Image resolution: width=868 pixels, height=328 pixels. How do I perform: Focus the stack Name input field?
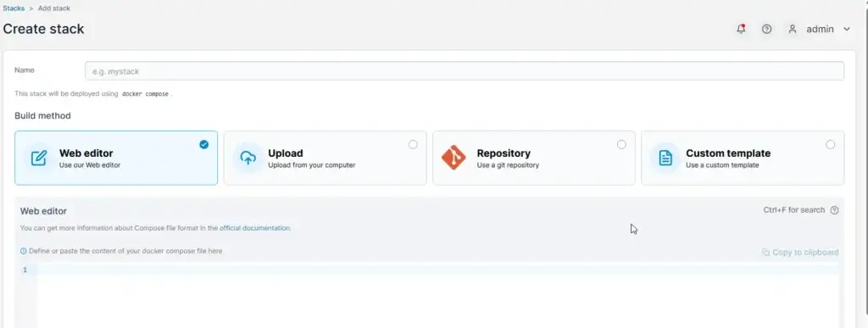pyautogui.click(x=465, y=71)
